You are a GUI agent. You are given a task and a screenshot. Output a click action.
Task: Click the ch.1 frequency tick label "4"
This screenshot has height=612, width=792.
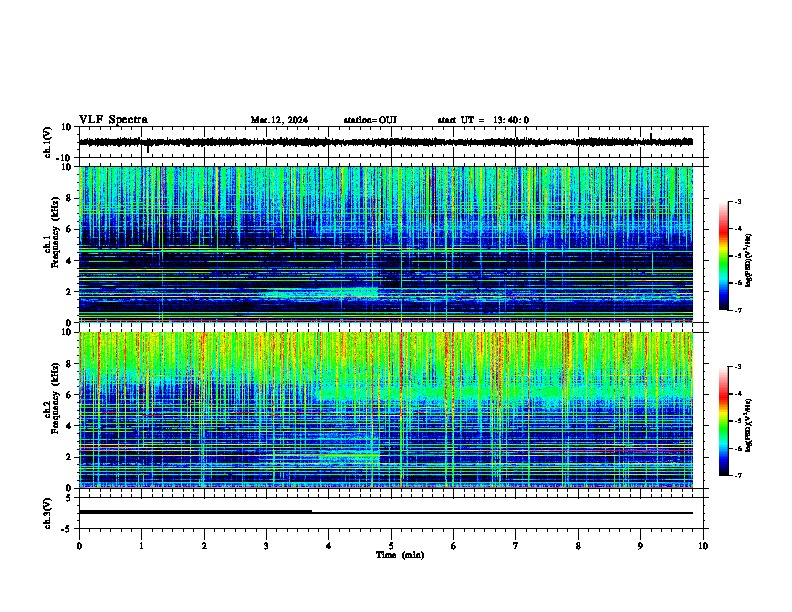tap(69, 261)
